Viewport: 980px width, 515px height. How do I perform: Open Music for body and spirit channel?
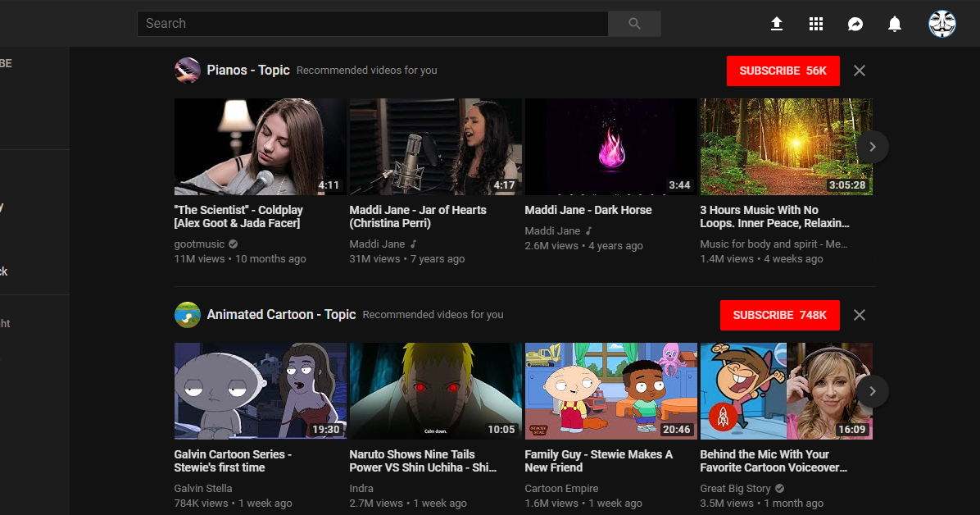coord(774,244)
